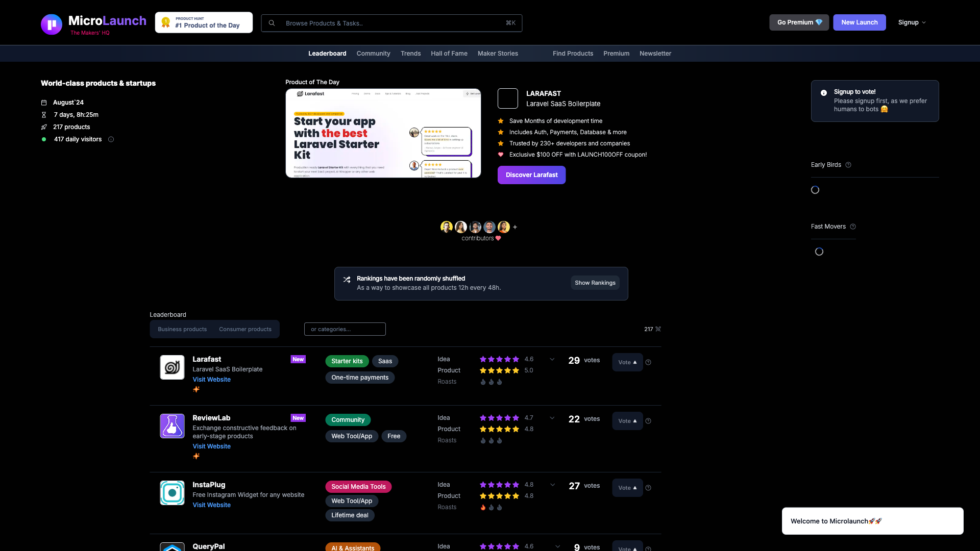Select the Consumer products filter
Viewport: 980px width, 551px height.
pyautogui.click(x=245, y=329)
